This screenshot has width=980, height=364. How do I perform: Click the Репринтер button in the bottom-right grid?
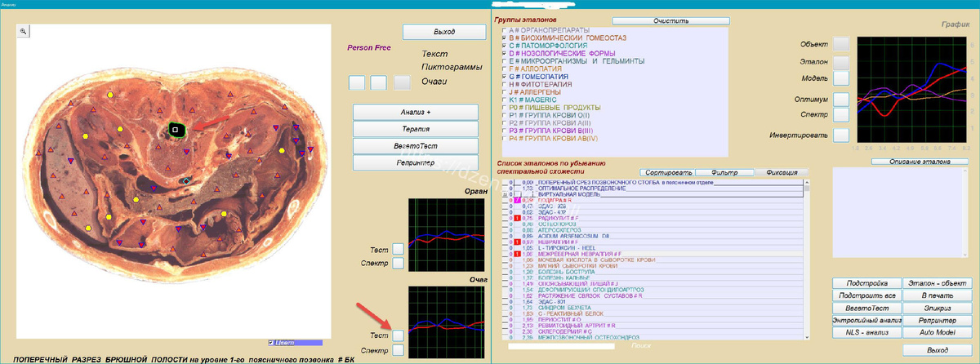[938, 321]
